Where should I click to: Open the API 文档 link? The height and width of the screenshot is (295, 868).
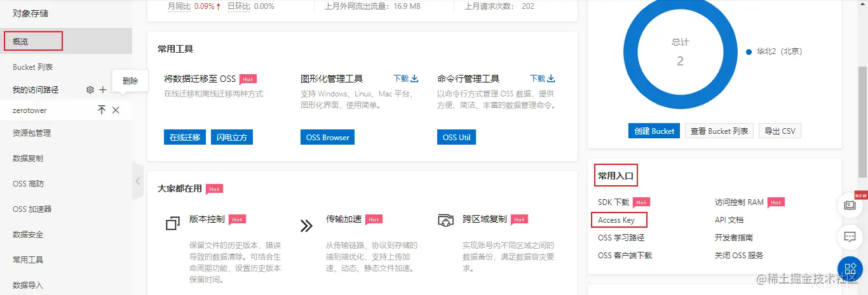729,220
